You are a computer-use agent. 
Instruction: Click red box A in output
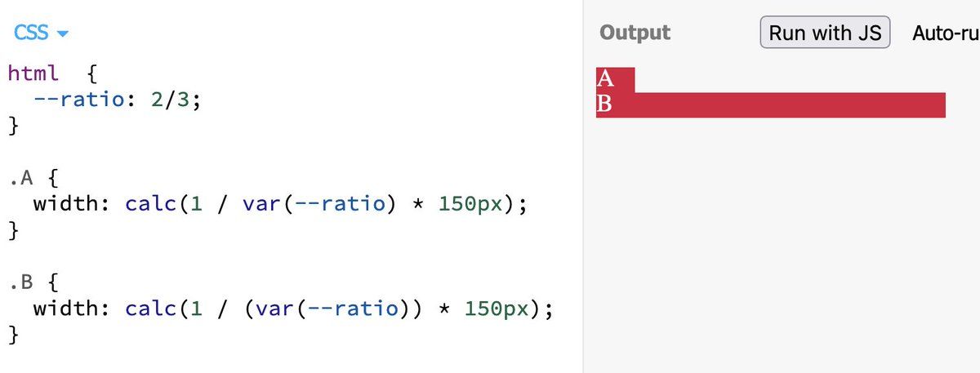(x=614, y=79)
